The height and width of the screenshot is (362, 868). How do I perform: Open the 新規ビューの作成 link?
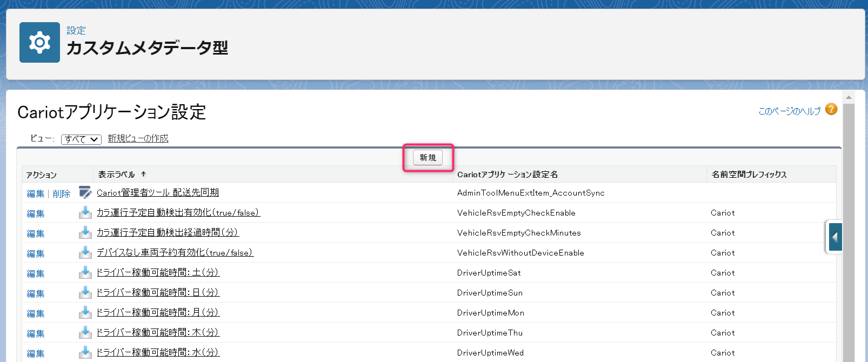click(x=138, y=138)
